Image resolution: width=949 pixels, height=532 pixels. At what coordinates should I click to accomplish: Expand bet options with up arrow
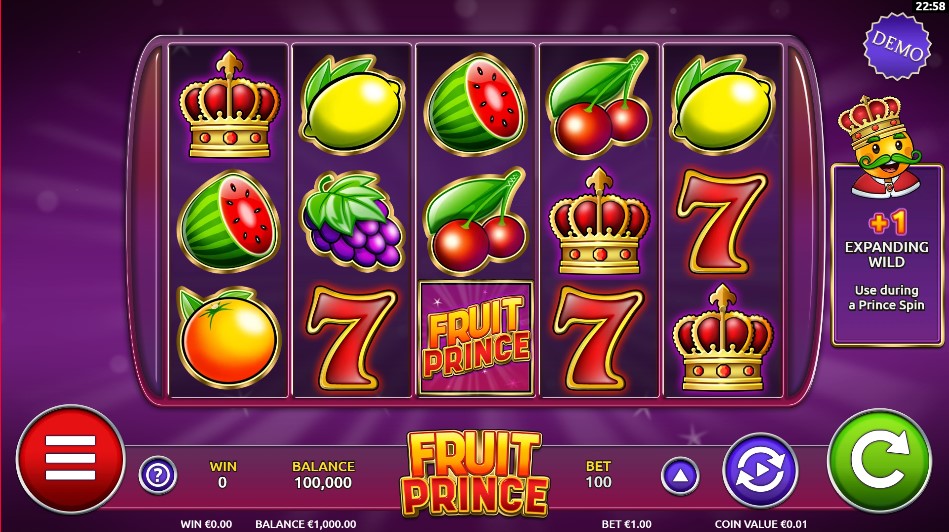coord(680,476)
